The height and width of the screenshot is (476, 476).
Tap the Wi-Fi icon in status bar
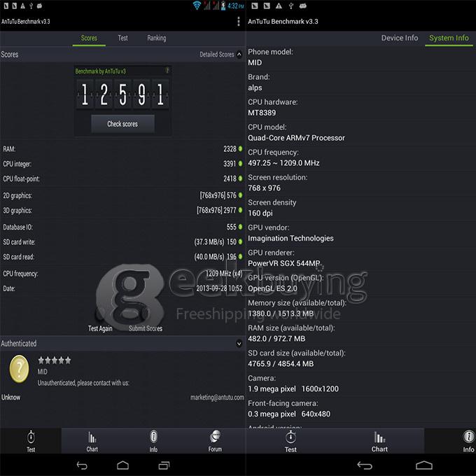pos(197,6)
